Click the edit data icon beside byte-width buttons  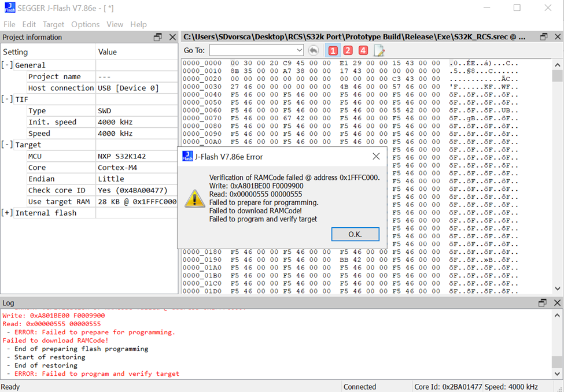(379, 50)
